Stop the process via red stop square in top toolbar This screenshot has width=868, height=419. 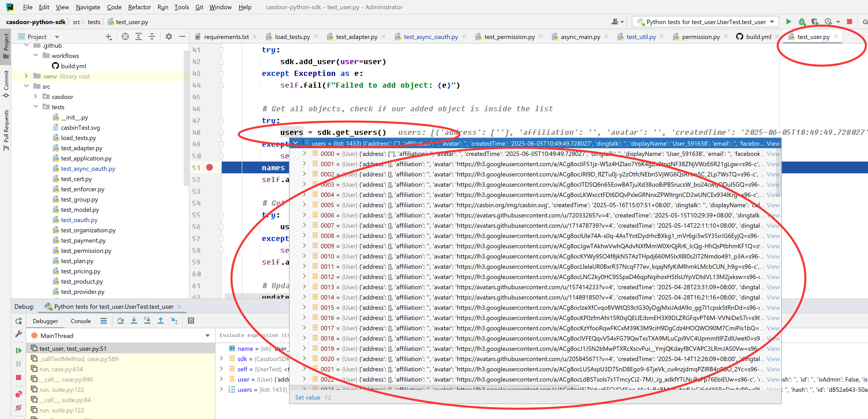(x=850, y=22)
